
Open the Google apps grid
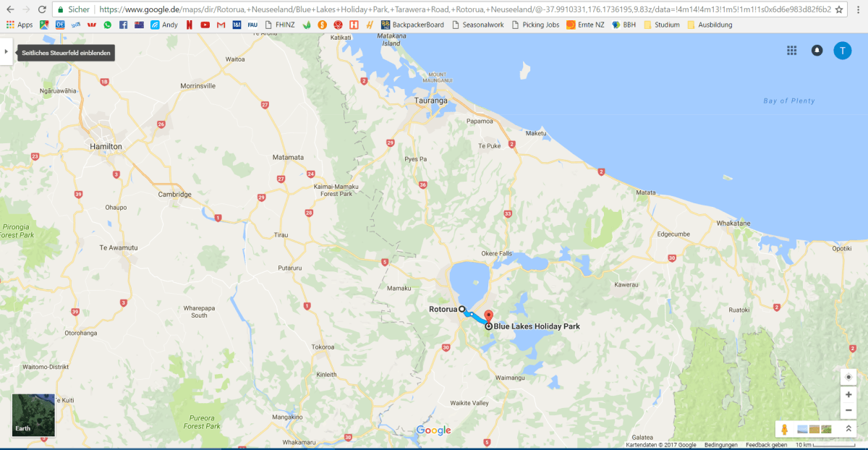(792, 51)
